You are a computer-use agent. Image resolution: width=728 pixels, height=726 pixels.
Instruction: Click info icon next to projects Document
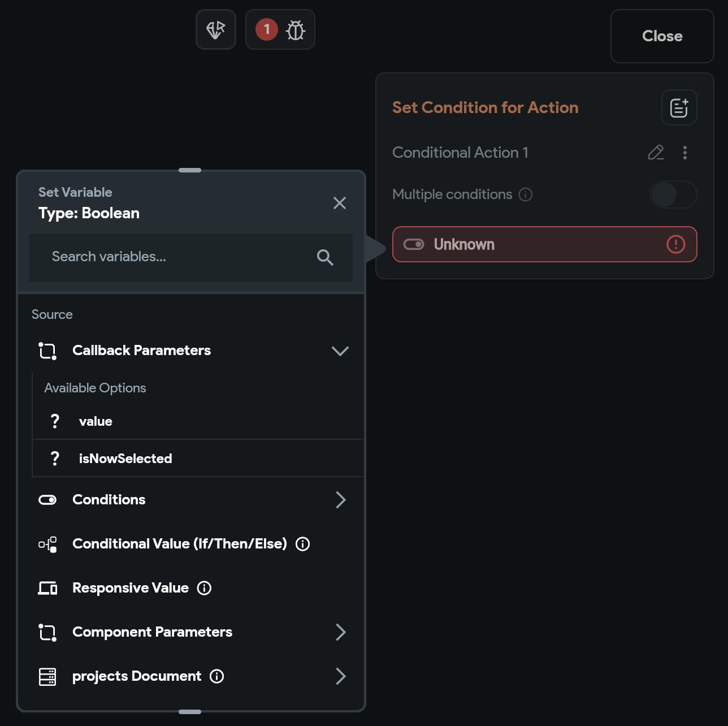[217, 676]
